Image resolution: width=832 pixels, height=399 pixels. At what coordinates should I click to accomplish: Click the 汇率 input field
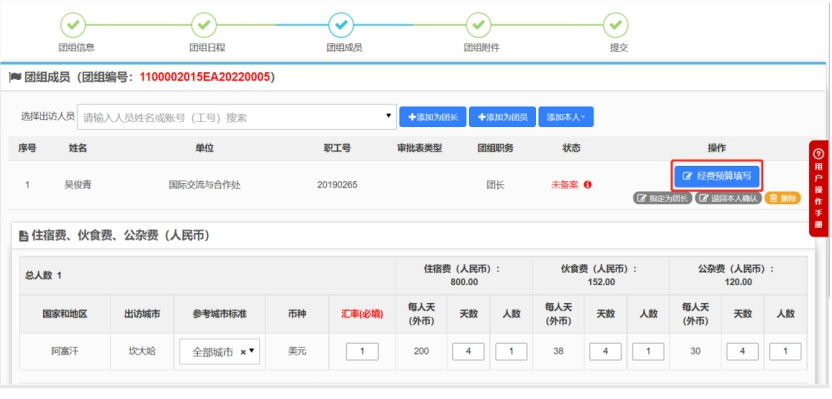point(362,352)
